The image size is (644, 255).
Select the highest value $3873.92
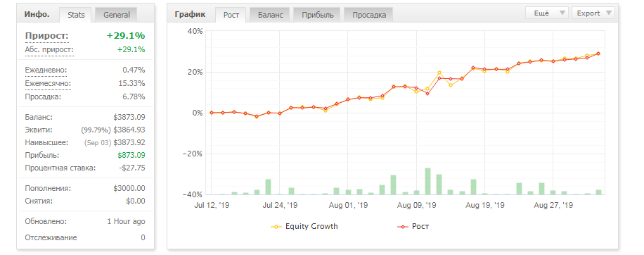(x=129, y=143)
